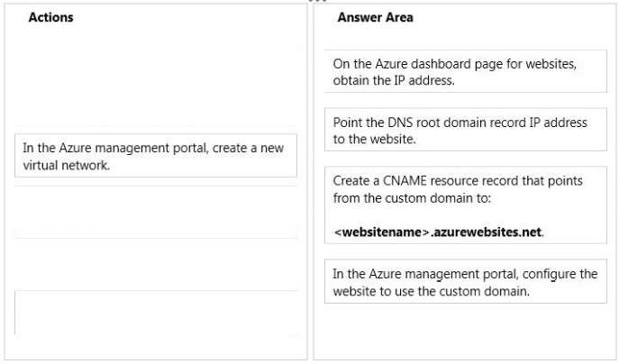The height and width of the screenshot is (364, 619).
Task: Click the Actions panel heading
Action: click(x=51, y=17)
